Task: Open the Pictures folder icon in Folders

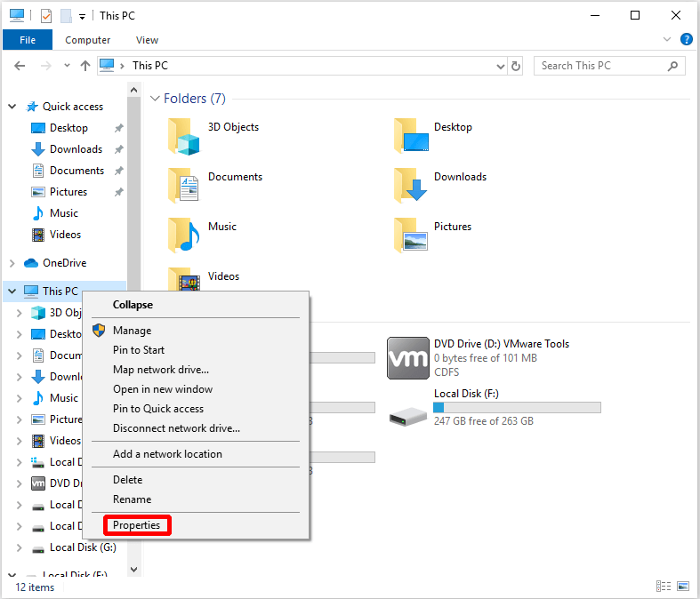Action: pyautogui.click(x=411, y=235)
